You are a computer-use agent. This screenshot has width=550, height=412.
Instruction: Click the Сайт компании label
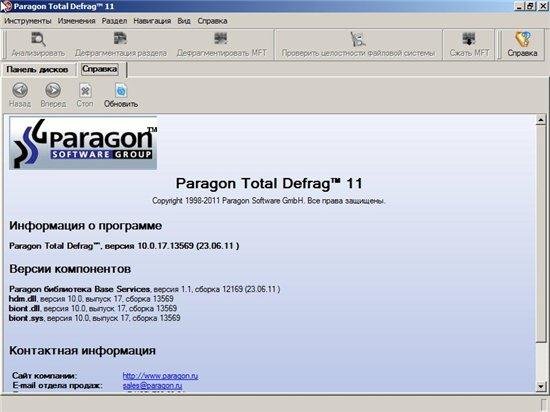[x=44, y=376]
